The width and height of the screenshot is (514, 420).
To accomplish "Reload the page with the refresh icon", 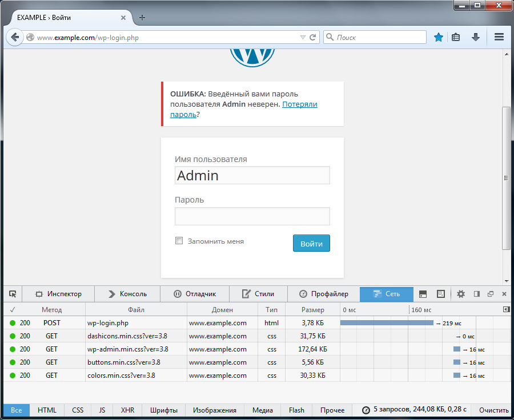I will tap(313, 37).
